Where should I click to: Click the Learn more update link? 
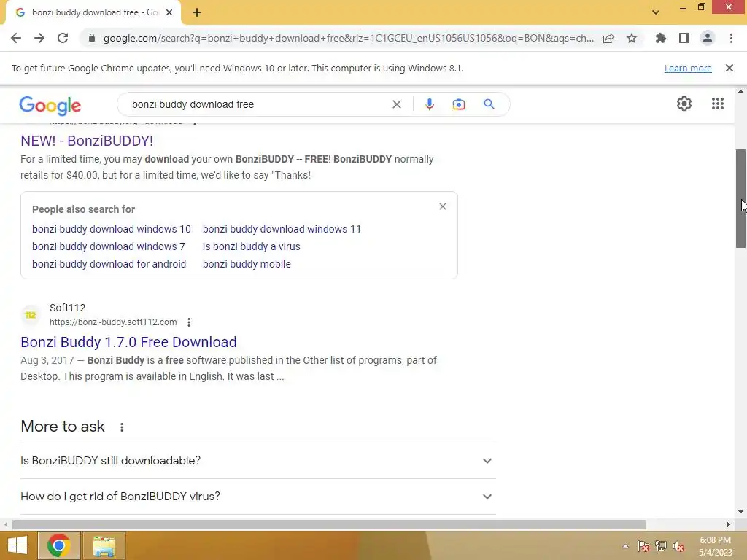pyautogui.click(x=688, y=68)
